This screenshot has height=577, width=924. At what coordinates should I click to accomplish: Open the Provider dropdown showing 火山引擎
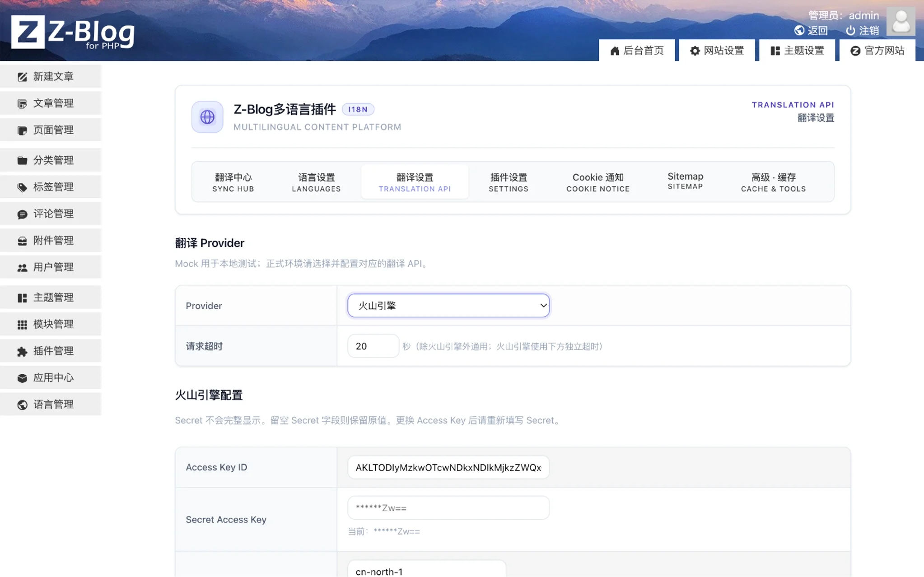coord(448,306)
